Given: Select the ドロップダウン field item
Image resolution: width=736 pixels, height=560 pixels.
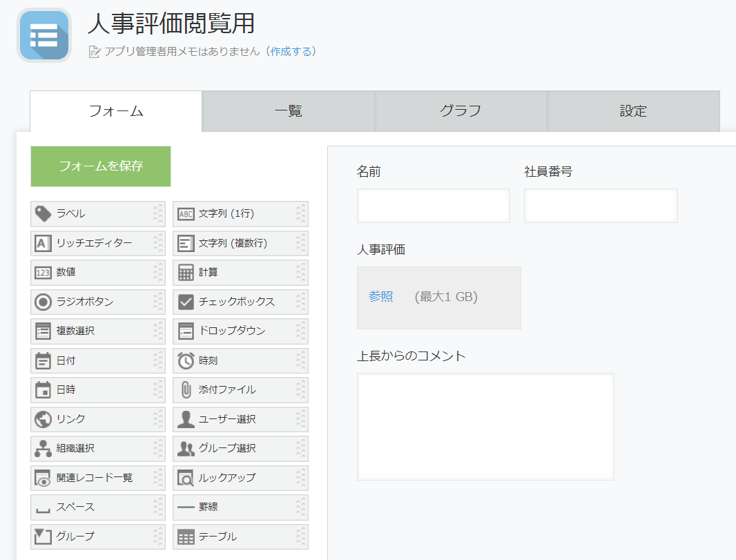Looking at the screenshot, I should click(x=241, y=331).
